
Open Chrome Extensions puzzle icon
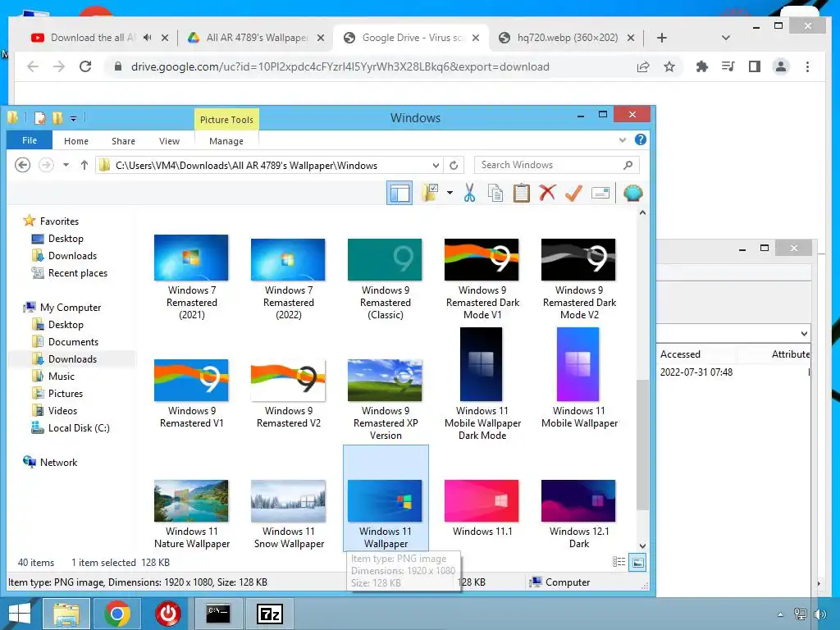(x=702, y=66)
